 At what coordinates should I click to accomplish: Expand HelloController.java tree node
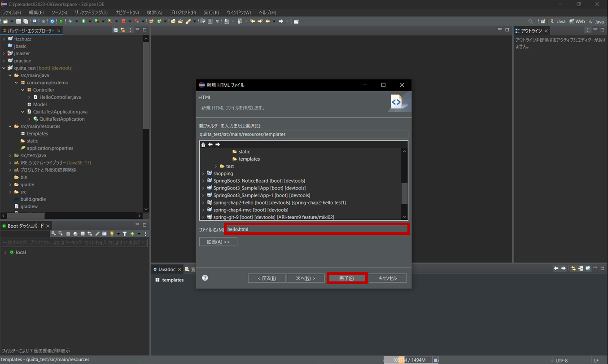29,97
